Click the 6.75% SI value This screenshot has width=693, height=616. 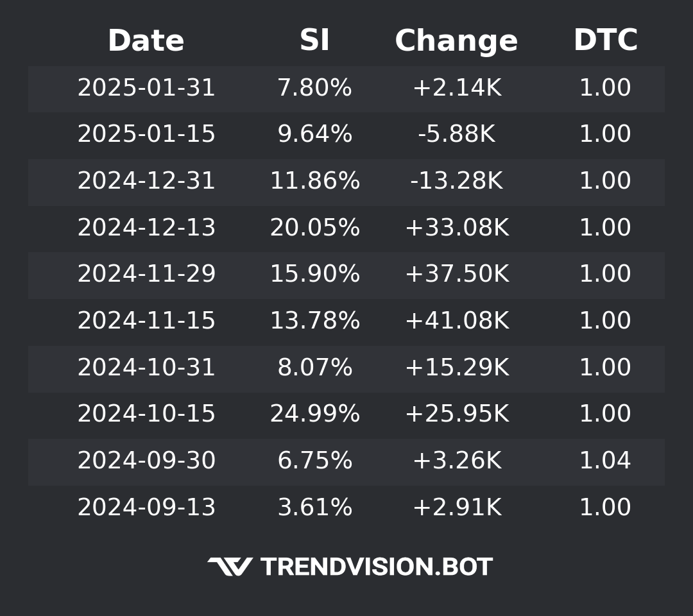pos(314,461)
